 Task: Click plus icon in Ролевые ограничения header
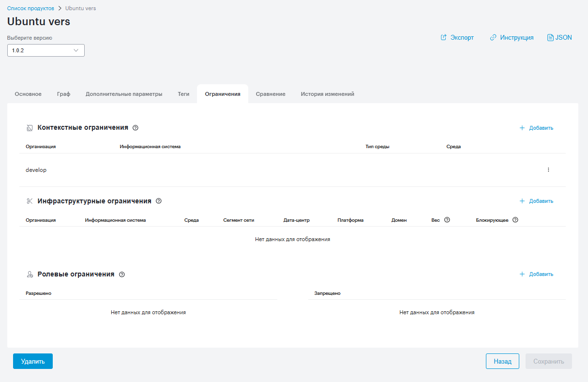tap(522, 274)
